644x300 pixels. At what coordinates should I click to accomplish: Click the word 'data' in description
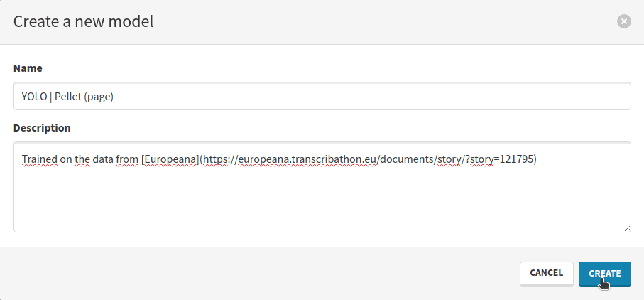tap(103, 159)
